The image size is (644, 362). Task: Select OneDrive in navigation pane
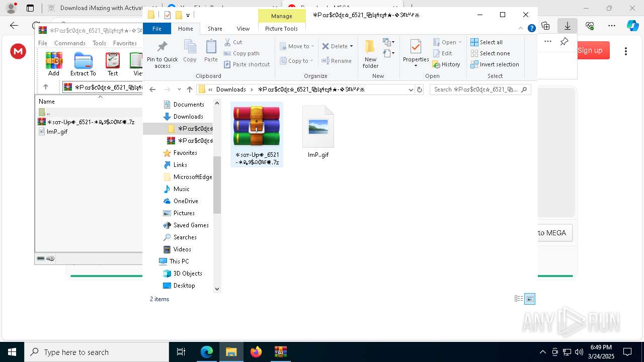(186, 201)
